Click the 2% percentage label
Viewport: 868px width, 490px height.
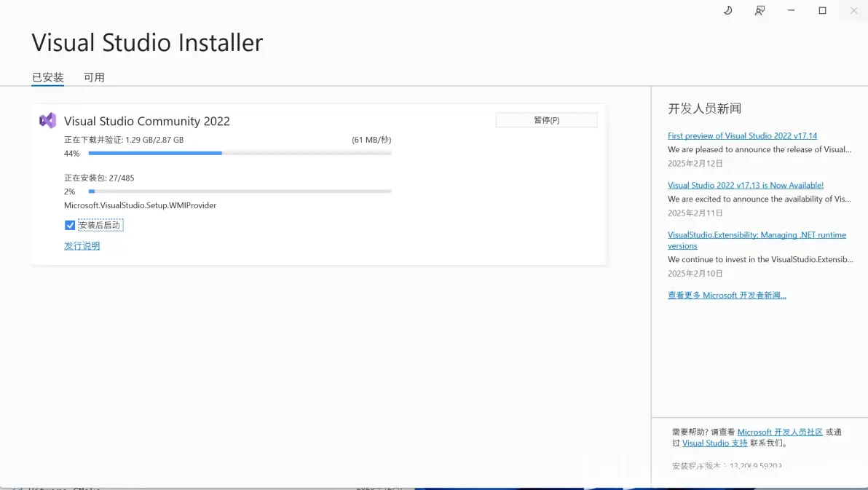[x=70, y=191]
